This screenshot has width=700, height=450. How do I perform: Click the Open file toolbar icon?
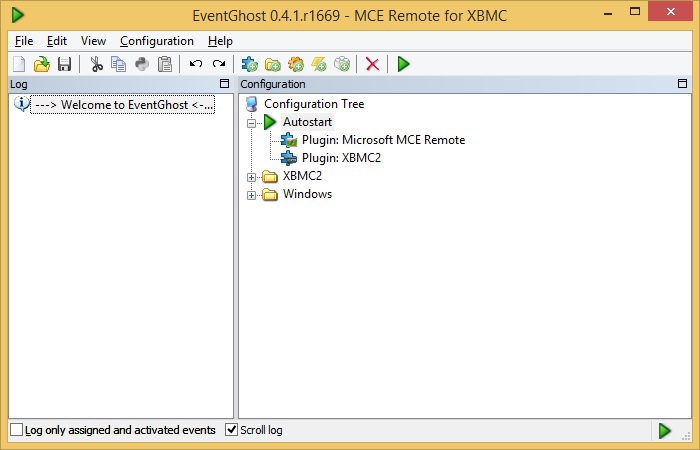(42, 64)
